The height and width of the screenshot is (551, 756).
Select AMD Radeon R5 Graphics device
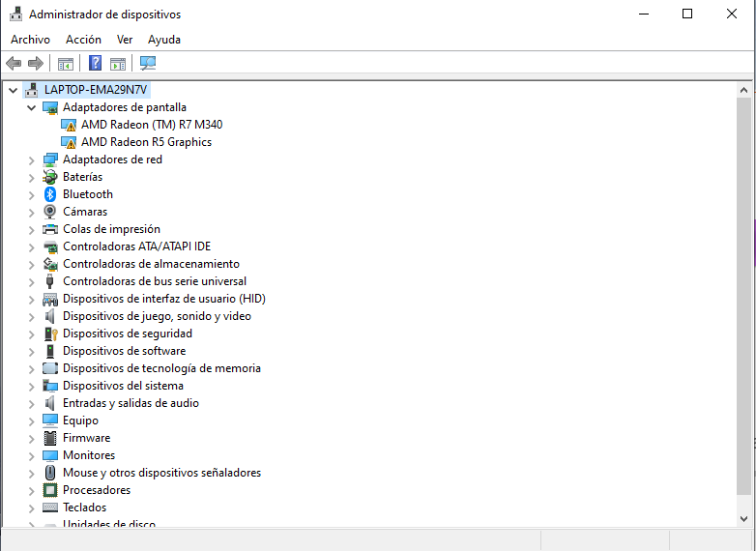[x=147, y=142]
